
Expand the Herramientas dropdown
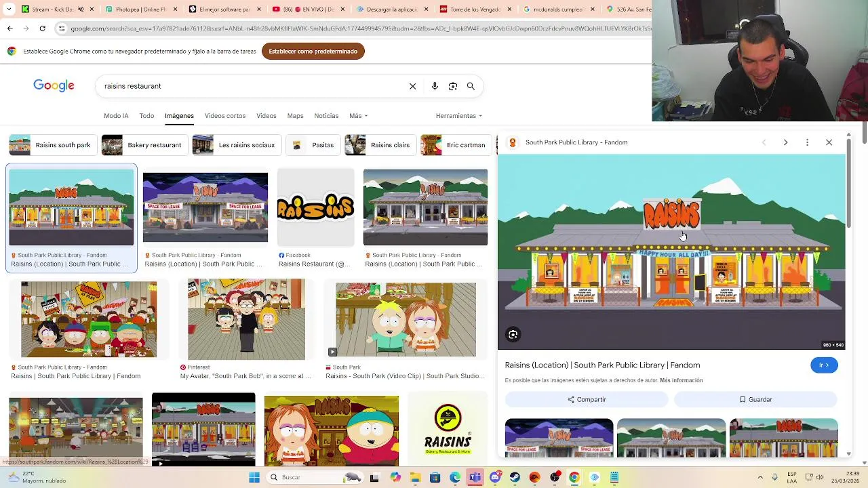pyautogui.click(x=459, y=116)
